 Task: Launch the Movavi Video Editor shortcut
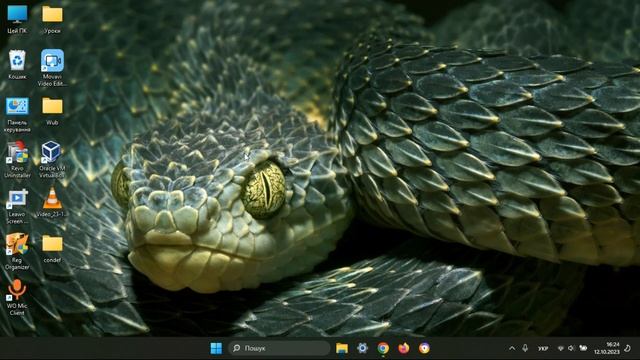pyautogui.click(x=52, y=67)
